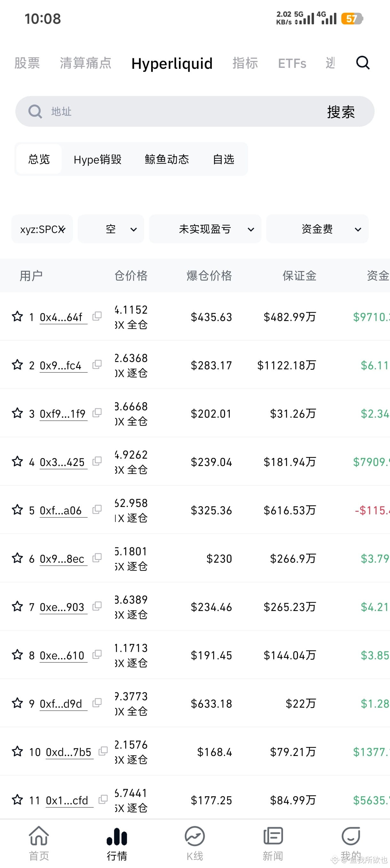Star the 0x3...425 address
Viewport: 390px width, 868px height.
pos(18,461)
